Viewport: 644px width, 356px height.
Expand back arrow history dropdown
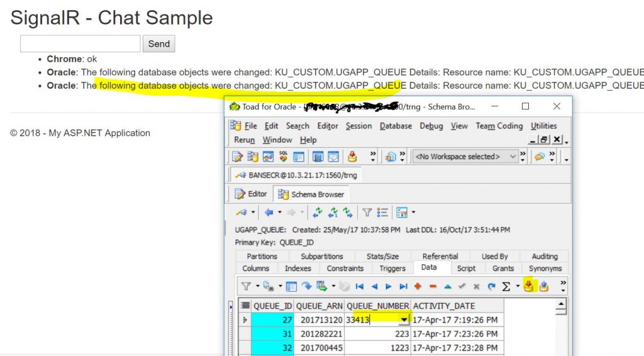(x=280, y=213)
